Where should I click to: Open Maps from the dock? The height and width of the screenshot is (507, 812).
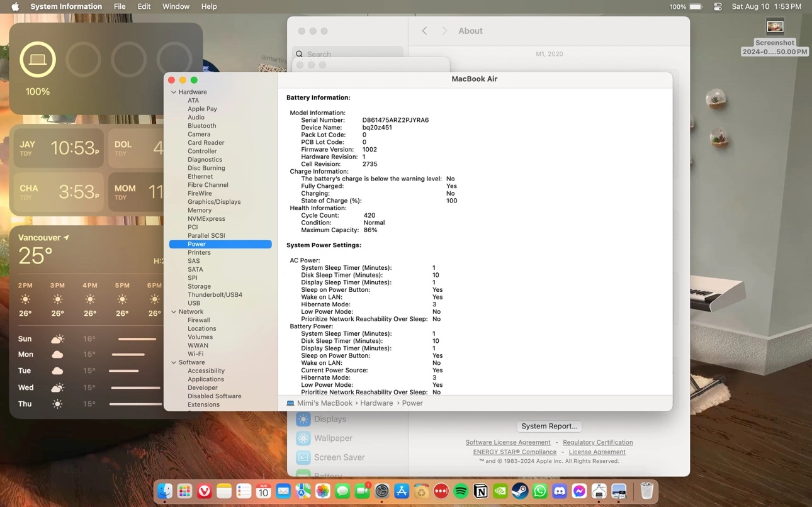[x=303, y=491]
